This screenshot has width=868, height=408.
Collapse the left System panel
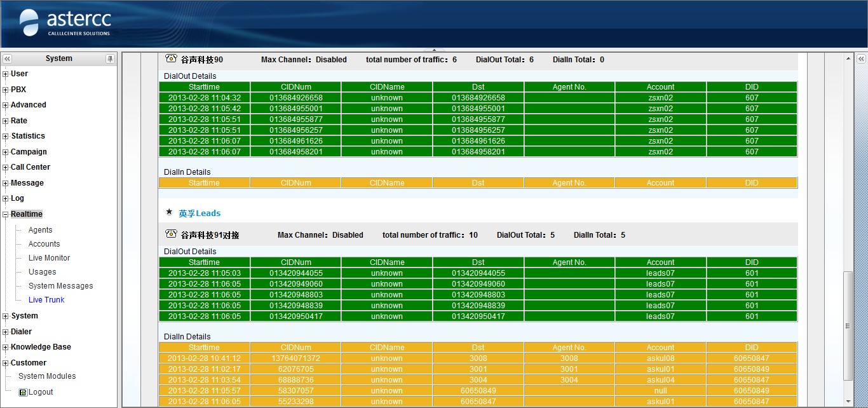tap(7, 58)
